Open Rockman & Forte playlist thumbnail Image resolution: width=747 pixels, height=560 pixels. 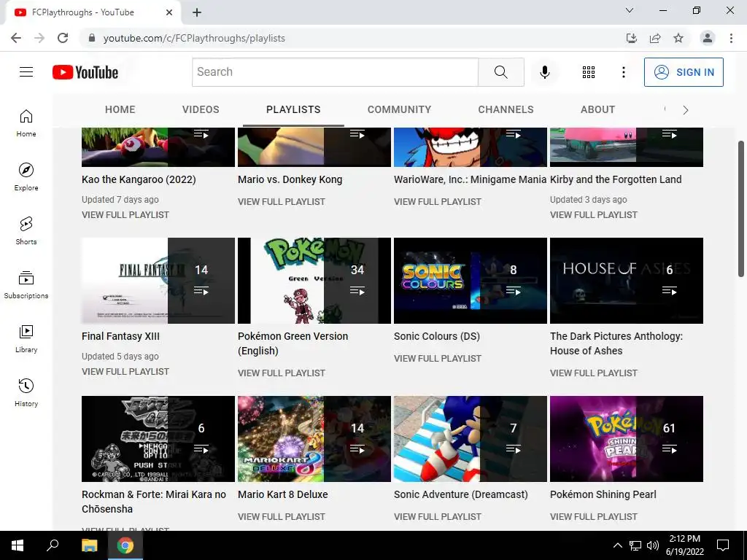point(158,439)
